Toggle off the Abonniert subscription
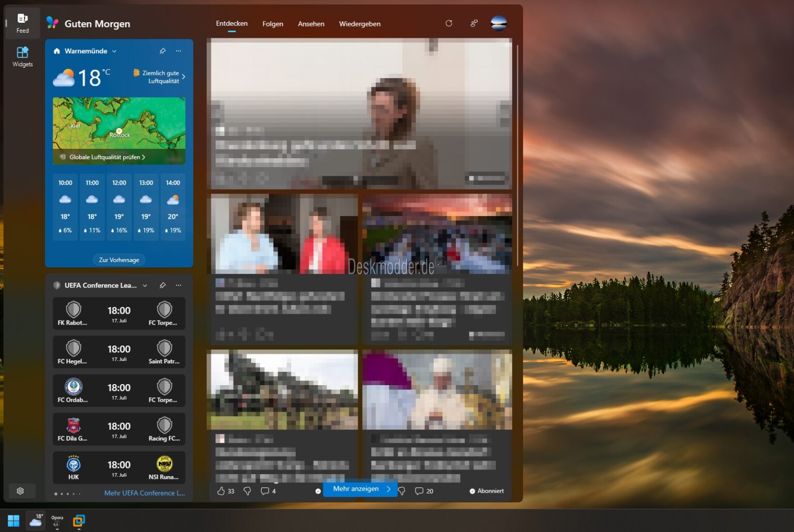This screenshot has width=794, height=532. coord(486,491)
